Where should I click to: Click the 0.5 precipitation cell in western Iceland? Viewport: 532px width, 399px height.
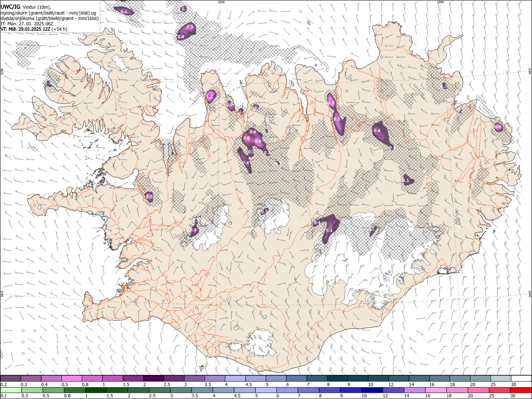click(149, 196)
